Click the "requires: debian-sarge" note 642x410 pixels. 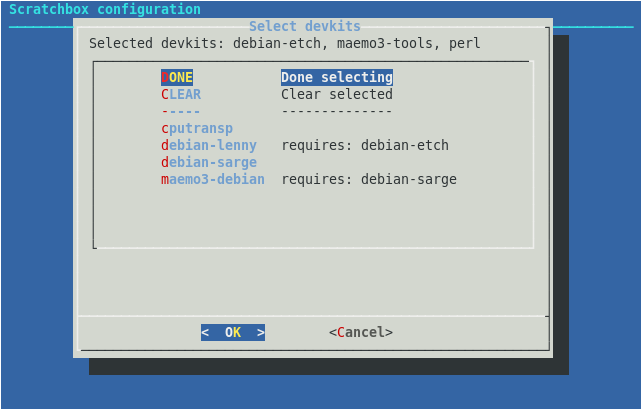click(368, 179)
